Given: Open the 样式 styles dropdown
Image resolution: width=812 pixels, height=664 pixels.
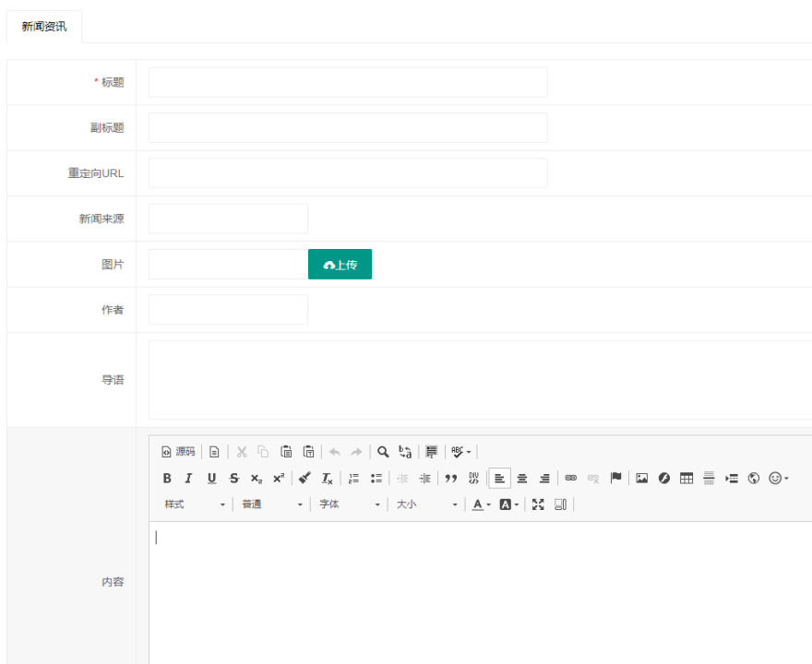Looking at the screenshot, I should pyautogui.click(x=195, y=504).
